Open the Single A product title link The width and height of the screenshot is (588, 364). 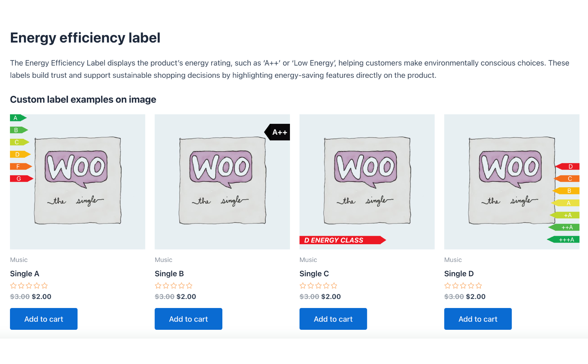pos(25,274)
